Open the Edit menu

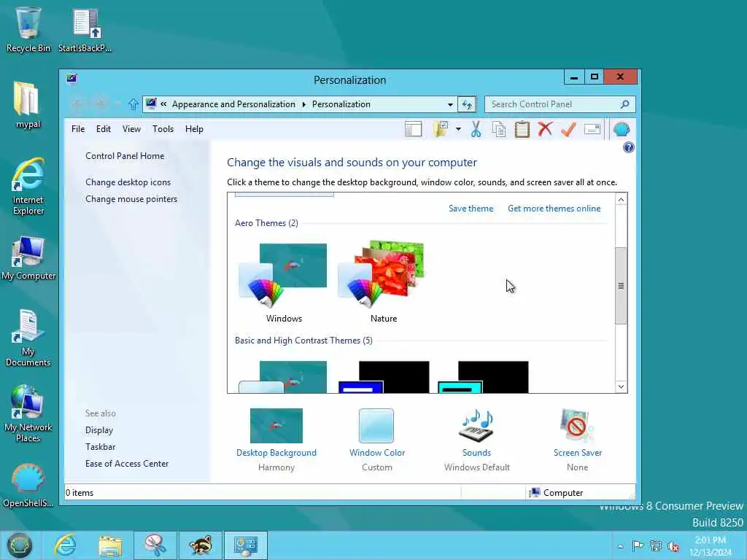[x=104, y=129]
